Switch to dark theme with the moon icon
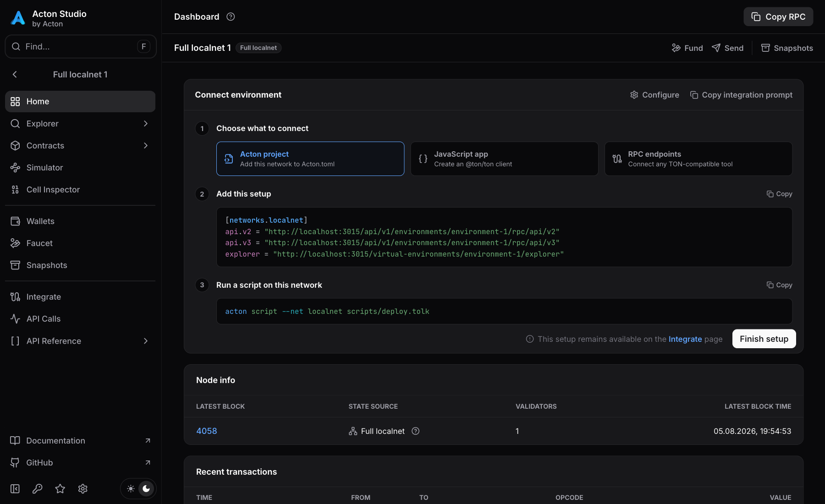The width and height of the screenshot is (825, 504). click(146, 489)
